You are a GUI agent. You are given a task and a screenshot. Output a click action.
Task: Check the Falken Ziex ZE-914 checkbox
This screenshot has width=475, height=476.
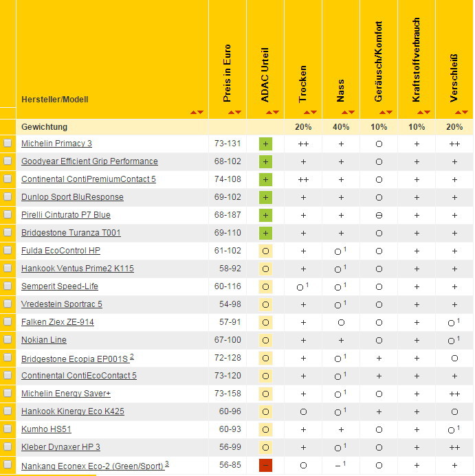click(8, 321)
